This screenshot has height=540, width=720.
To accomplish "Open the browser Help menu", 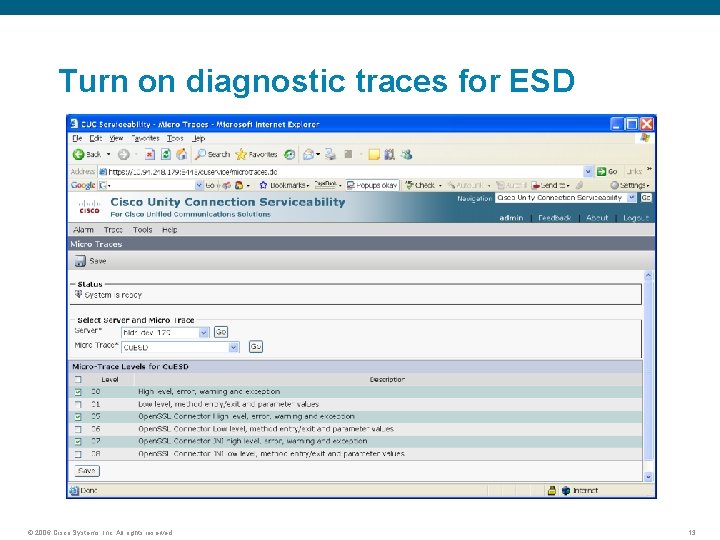I will click(198, 138).
